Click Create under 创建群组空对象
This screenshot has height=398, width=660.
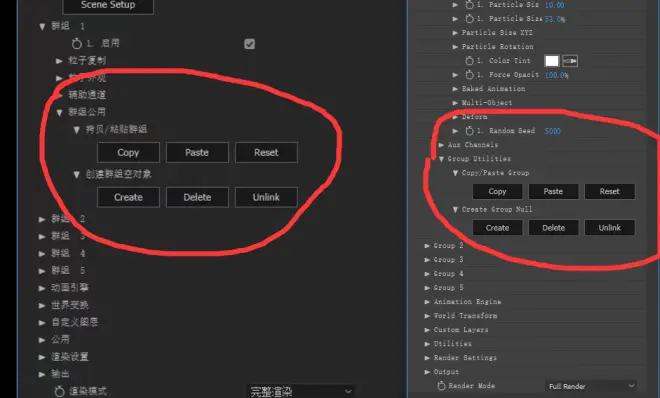[x=128, y=197]
